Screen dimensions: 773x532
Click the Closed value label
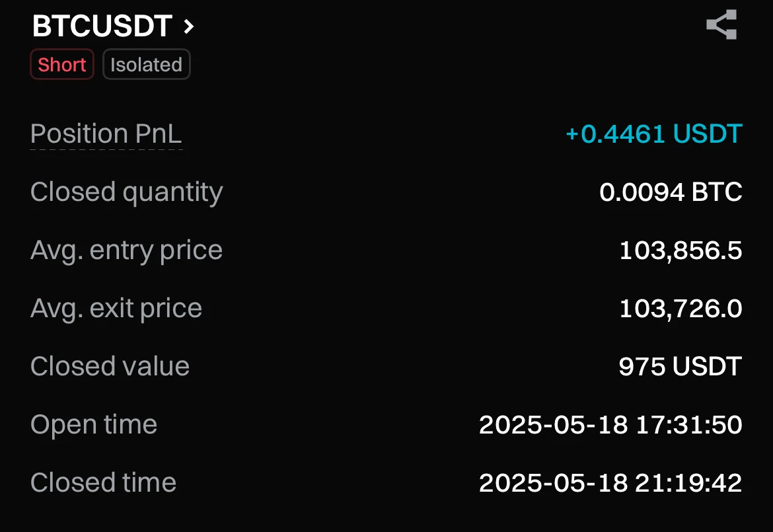pos(110,367)
